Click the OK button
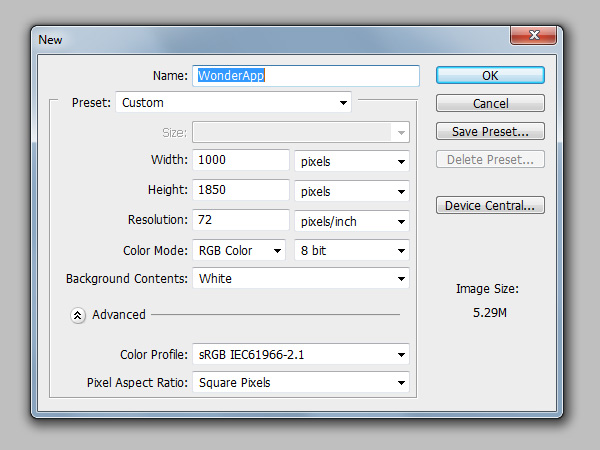 [490, 75]
